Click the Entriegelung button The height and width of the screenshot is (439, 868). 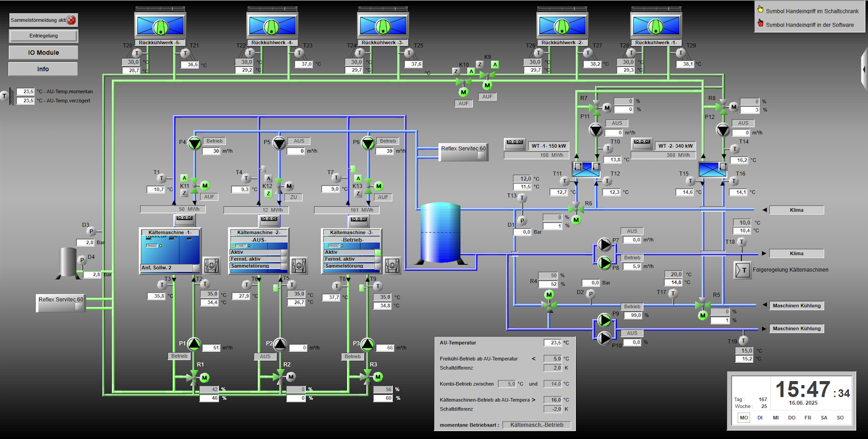coord(43,36)
